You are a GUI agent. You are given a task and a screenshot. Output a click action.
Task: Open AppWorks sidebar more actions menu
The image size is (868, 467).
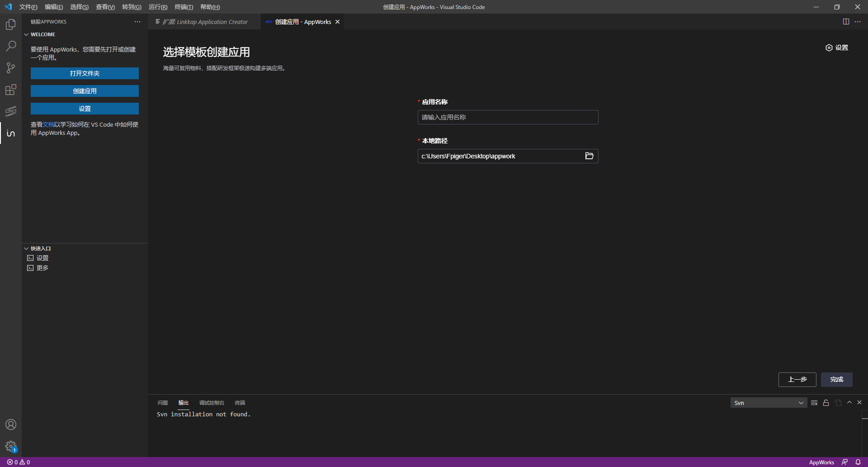[x=137, y=22]
